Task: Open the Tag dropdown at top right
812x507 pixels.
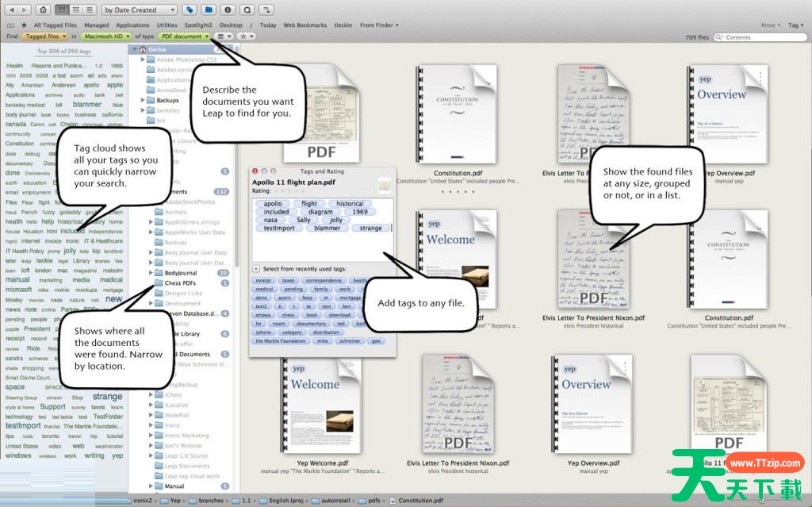Action: (x=796, y=25)
